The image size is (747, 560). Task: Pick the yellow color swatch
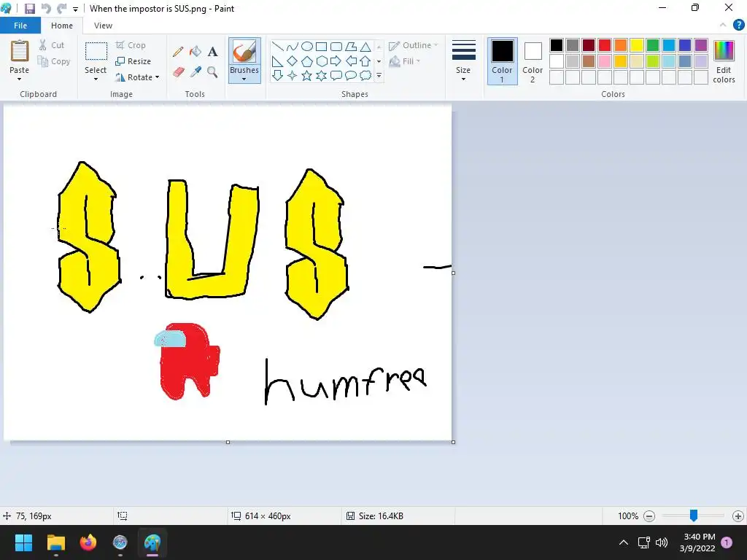click(x=636, y=45)
